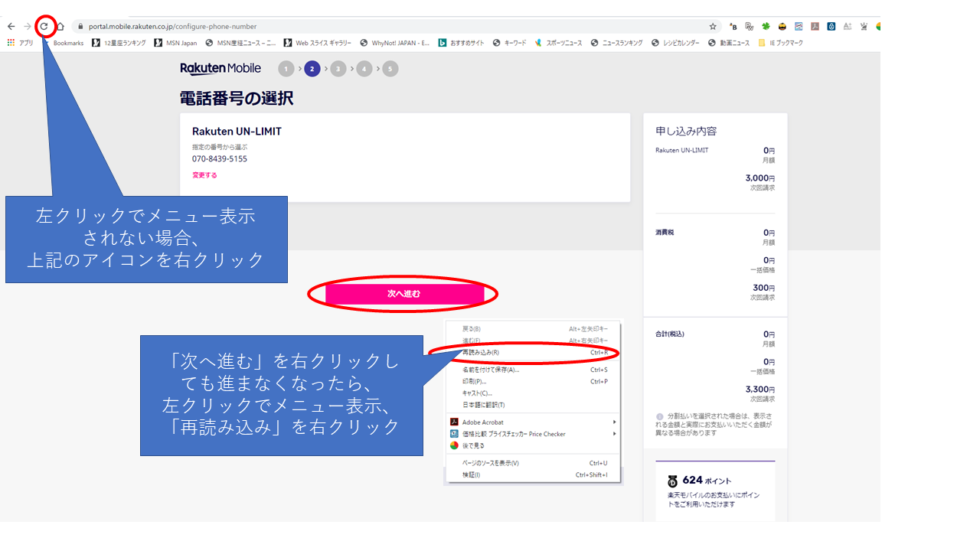980x551 pixels.
Task: Open the キーワード bookmark
Action: [510, 43]
